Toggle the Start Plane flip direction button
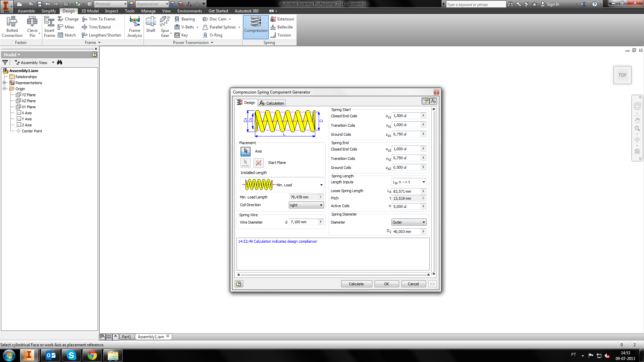 point(258,163)
